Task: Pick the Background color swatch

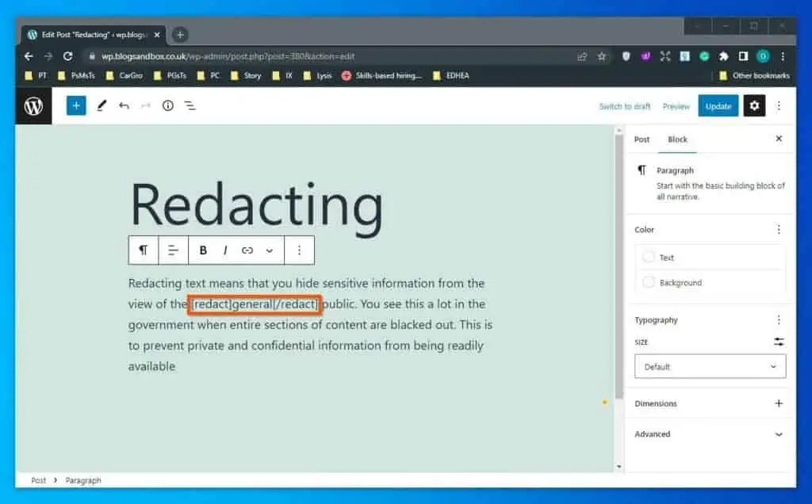Action: [649, 283]
